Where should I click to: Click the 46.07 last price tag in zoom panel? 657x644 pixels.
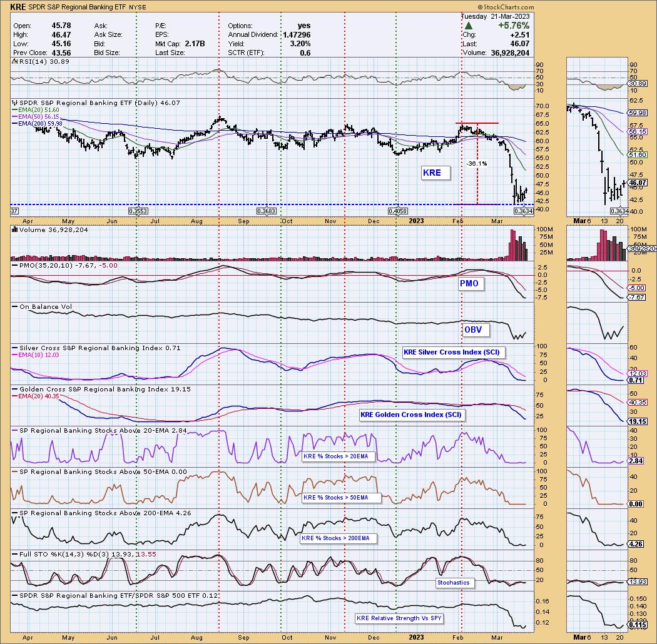(638, 183)
